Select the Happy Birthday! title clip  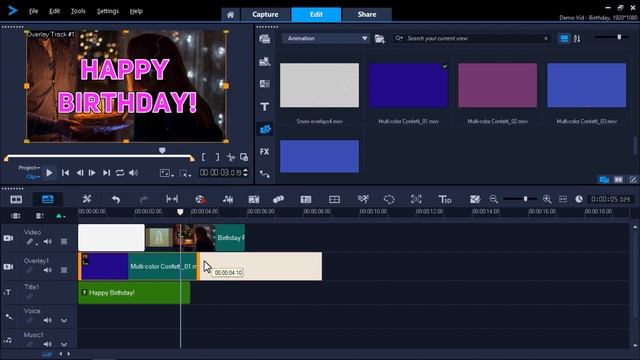[134, 293]
